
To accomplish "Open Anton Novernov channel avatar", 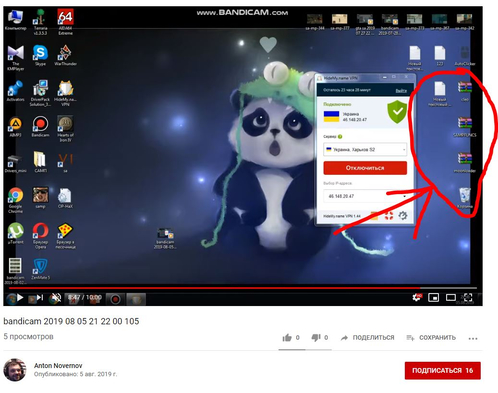I will click(15, 370).
